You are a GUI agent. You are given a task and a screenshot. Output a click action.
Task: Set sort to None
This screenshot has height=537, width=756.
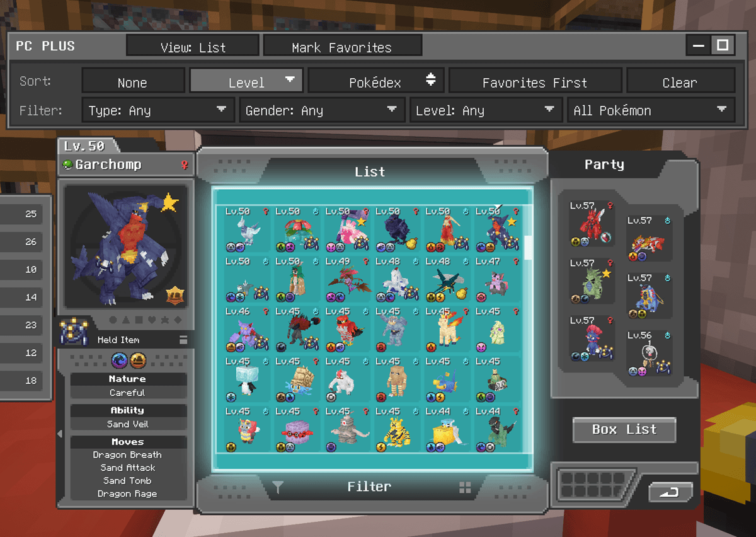pos(132,82)
